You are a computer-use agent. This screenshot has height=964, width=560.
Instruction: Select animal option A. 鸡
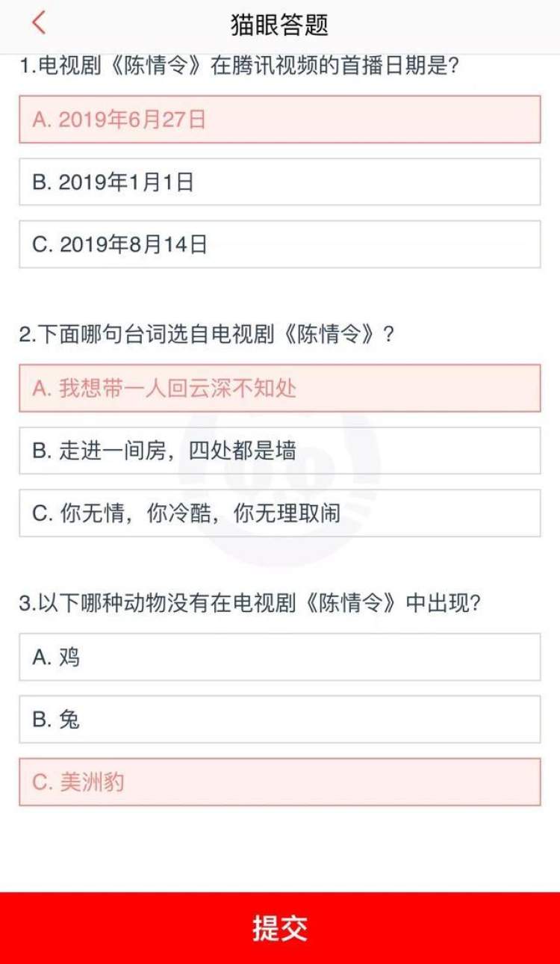pyautogui.click(x=279, y=658)
